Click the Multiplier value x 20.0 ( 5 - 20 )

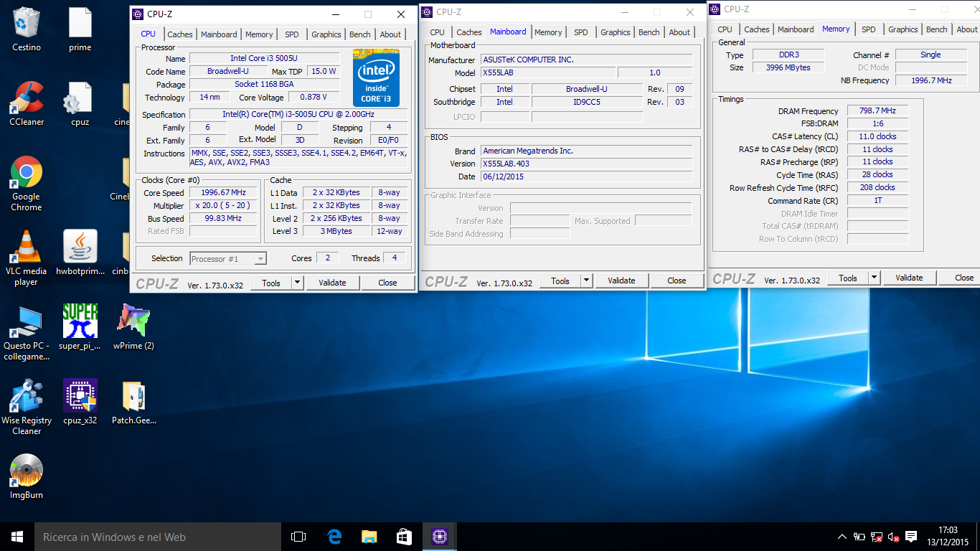[223, 206]
